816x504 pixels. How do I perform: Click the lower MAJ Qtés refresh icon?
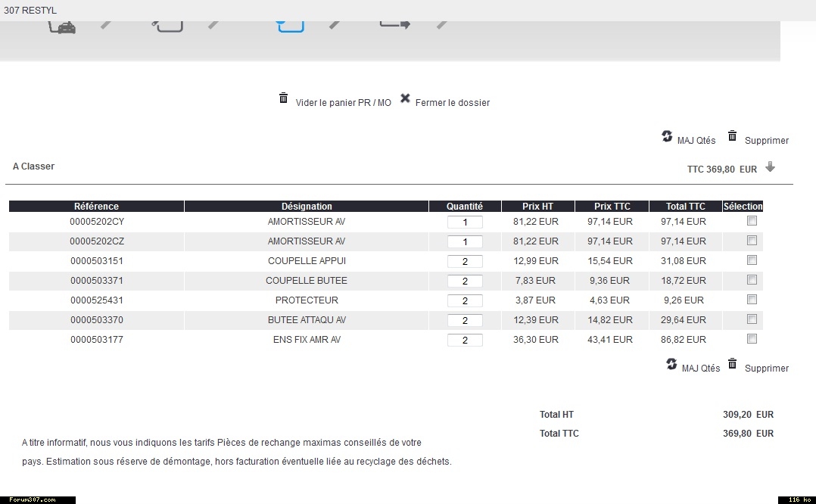pyautogui.click(x=671, y=364)
